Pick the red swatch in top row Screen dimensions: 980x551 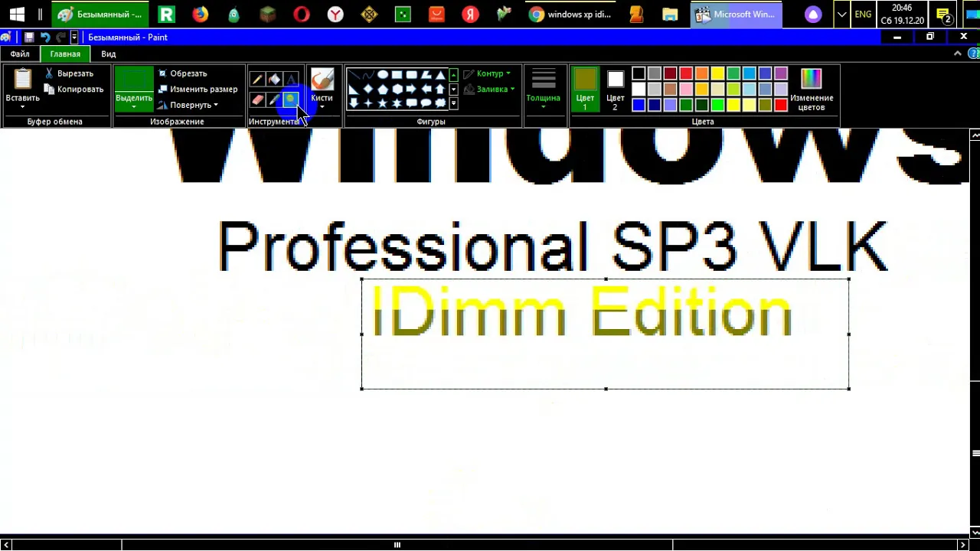(686, 73)
